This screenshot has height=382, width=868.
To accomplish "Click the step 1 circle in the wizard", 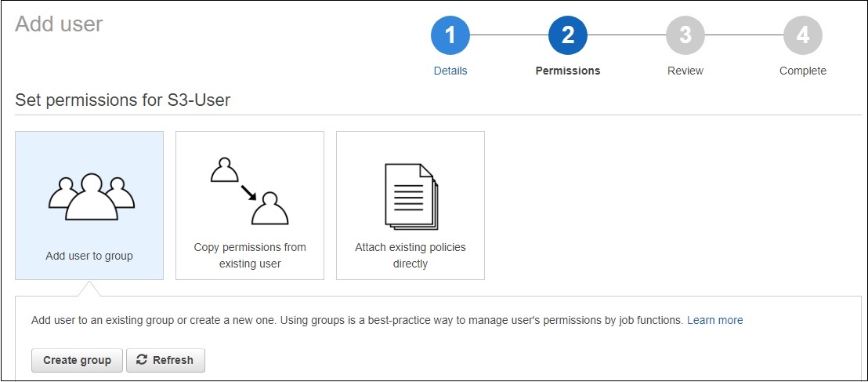I will pyautogui.click(x=450, y=35).
